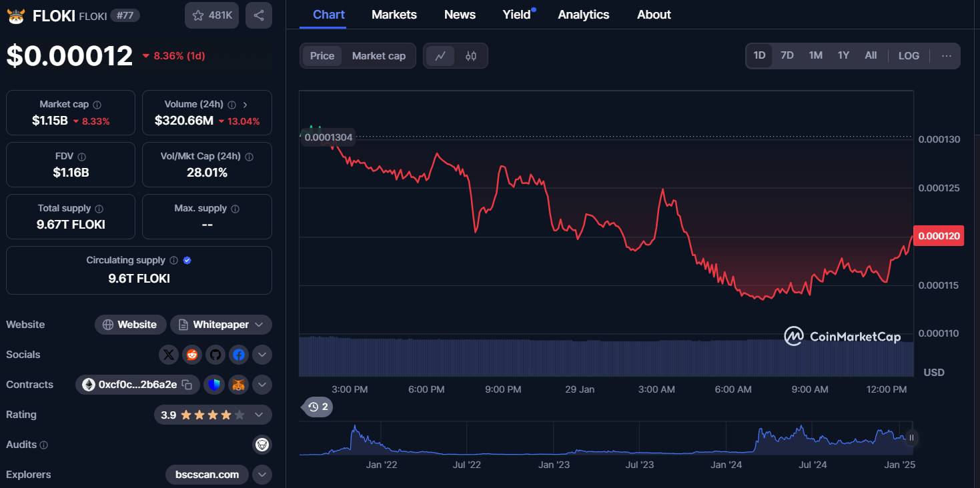Click the 8.36% (1d) price change

(173, 56)
